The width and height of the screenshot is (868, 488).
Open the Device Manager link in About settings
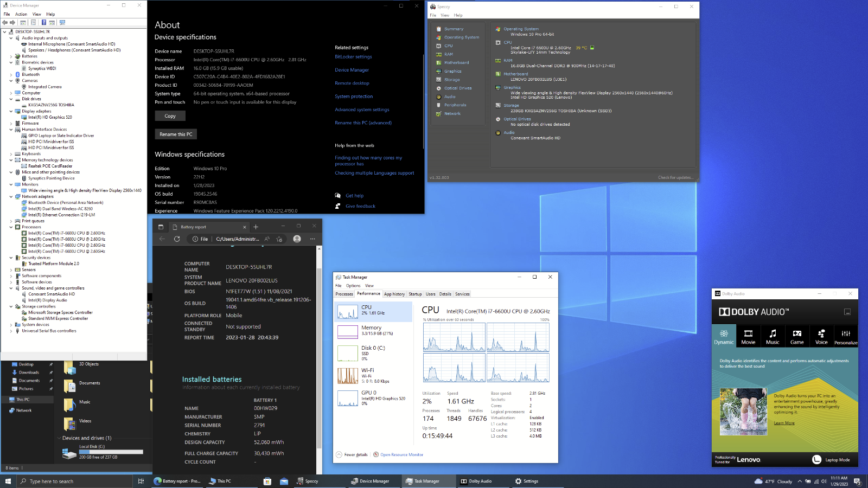tap(352, 70)
